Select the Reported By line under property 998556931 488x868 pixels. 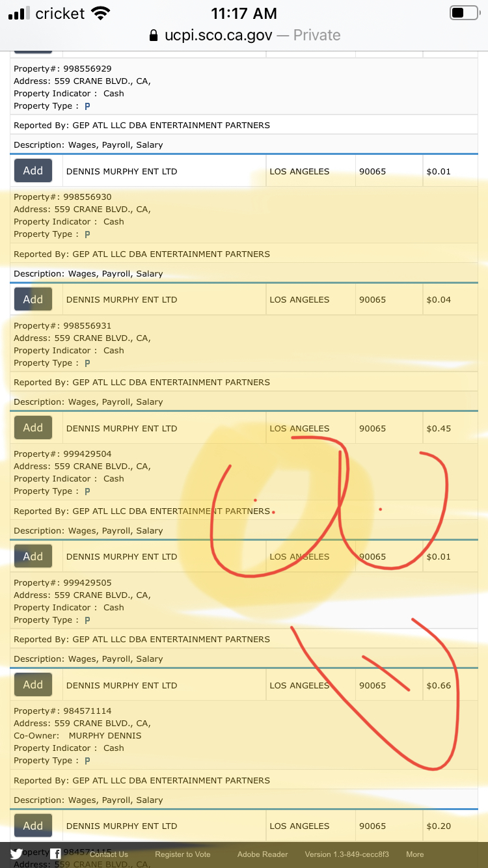142,382
